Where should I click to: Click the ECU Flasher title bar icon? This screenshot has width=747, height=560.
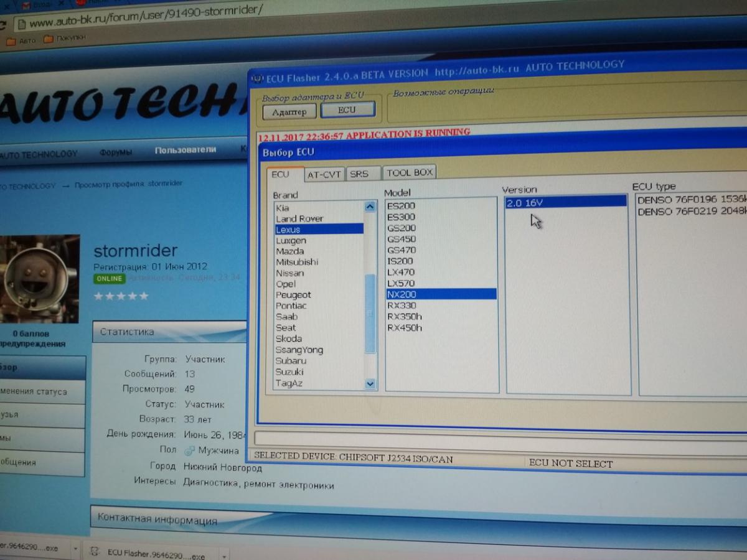(x=257, y=78)
